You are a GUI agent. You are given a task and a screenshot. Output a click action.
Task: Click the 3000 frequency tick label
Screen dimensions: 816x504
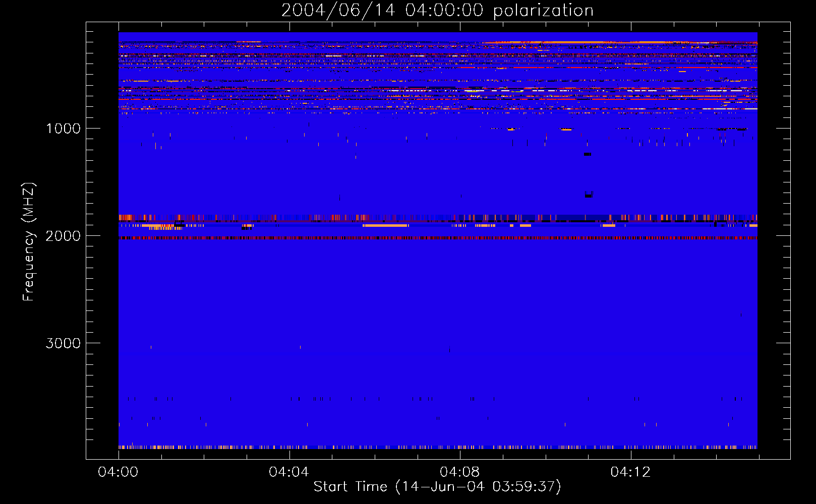click(63, 343)
